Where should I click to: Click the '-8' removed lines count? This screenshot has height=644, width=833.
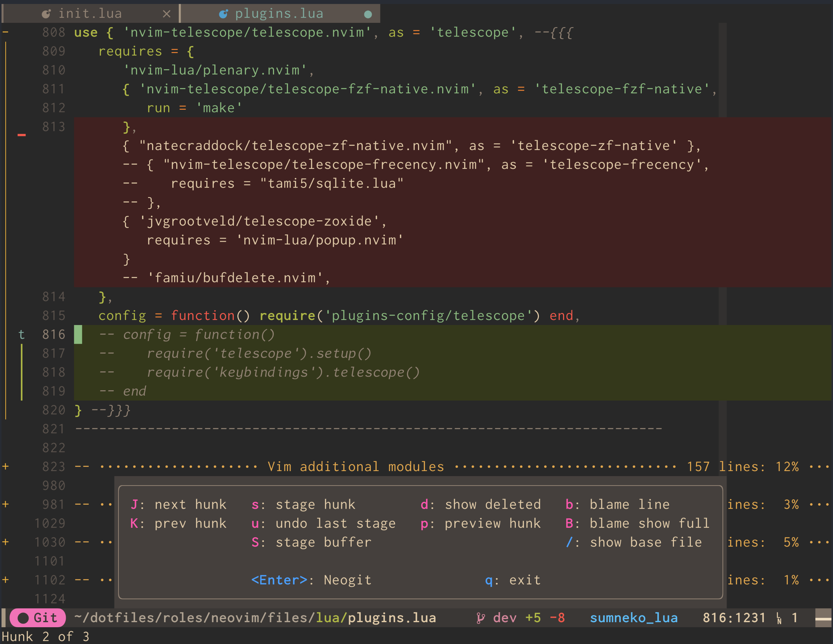click(x=557, y=618)
